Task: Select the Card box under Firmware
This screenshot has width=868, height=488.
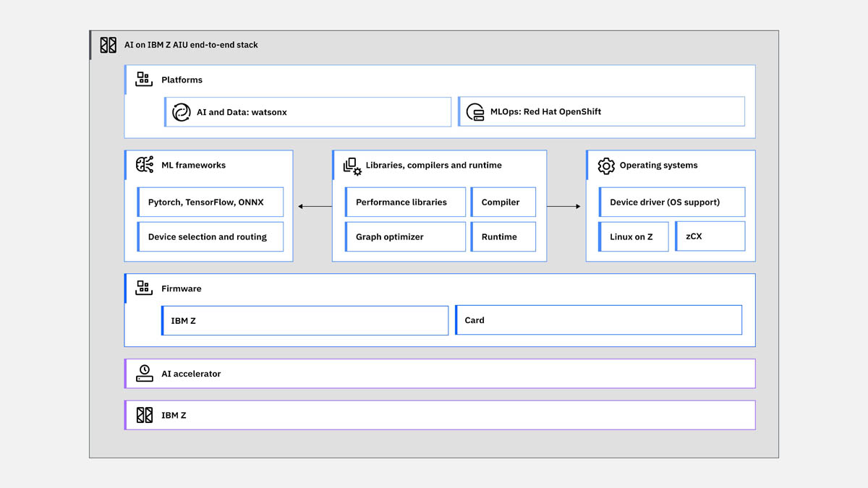Action: tap(598, 320)
